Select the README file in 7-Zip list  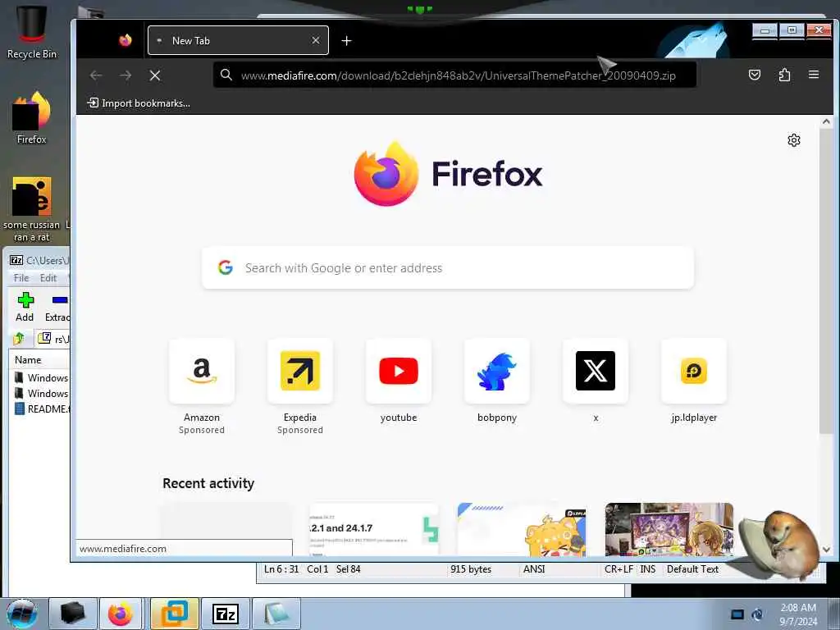[x=42, y=409]
